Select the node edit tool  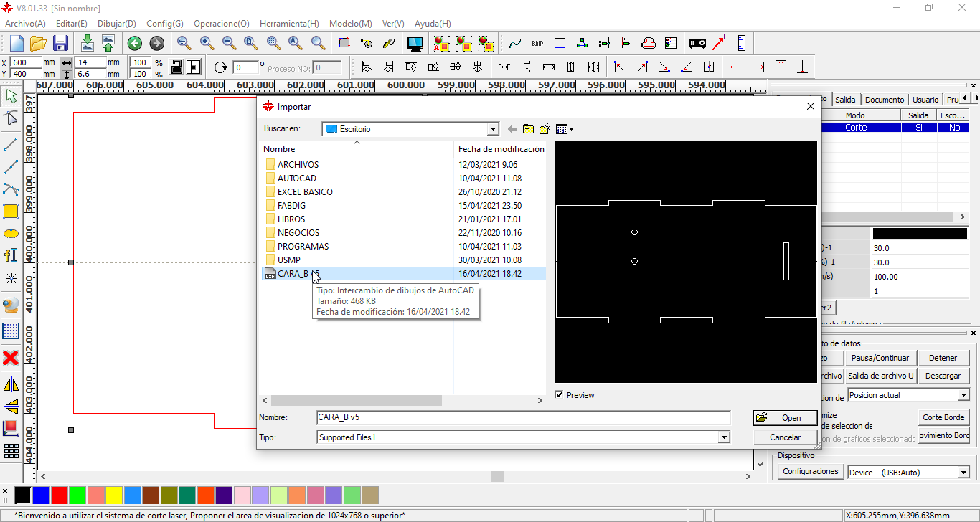11,119
